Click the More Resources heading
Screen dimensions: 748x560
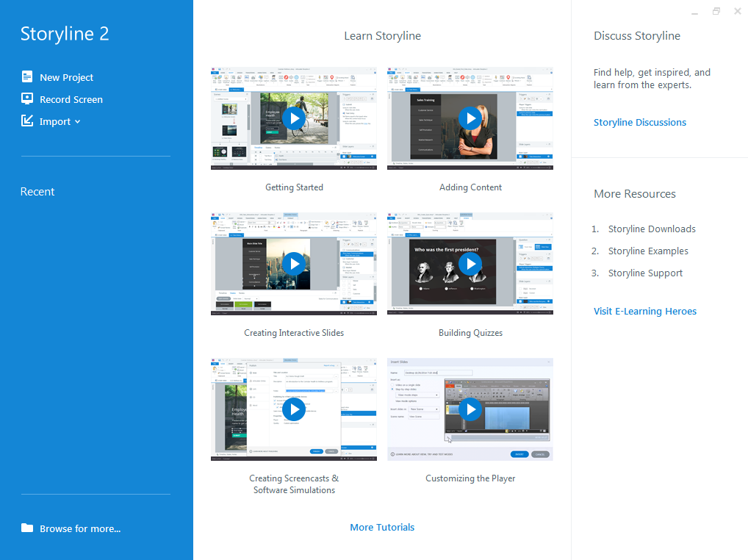pos(634,194)
